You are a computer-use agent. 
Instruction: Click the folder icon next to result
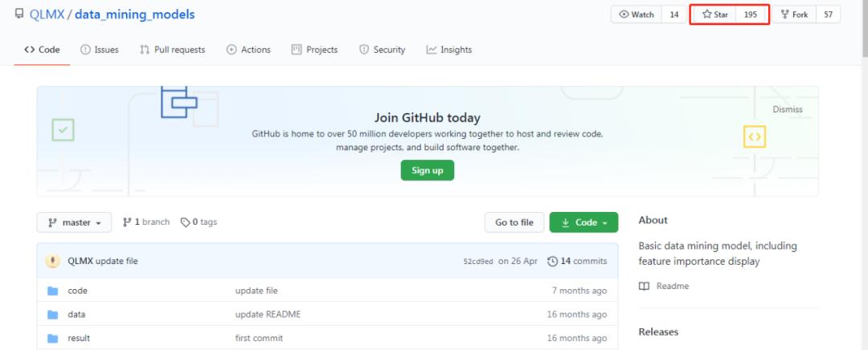click(53, 339)
